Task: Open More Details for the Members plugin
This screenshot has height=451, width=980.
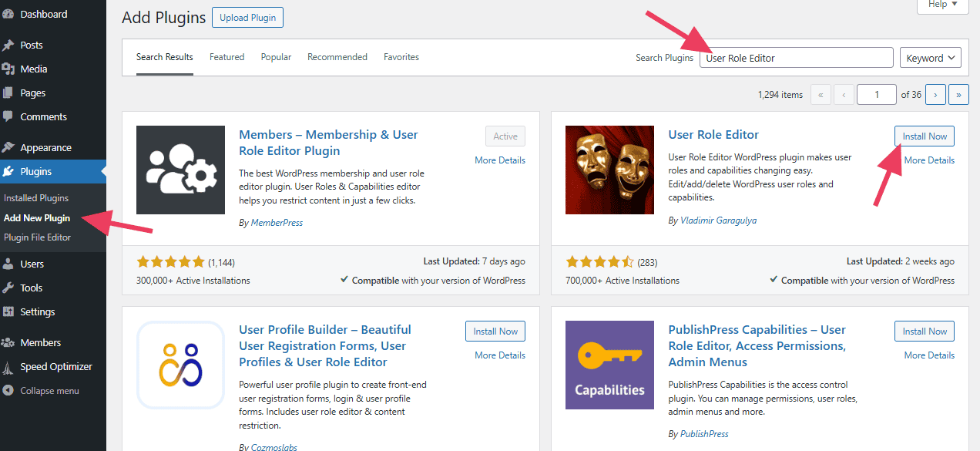Action: 499,160
